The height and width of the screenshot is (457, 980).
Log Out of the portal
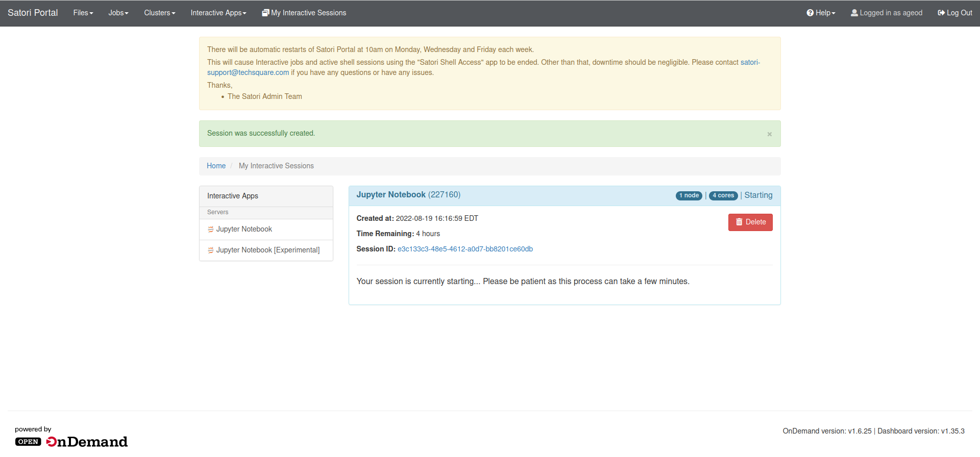click(x=954, y=13)
